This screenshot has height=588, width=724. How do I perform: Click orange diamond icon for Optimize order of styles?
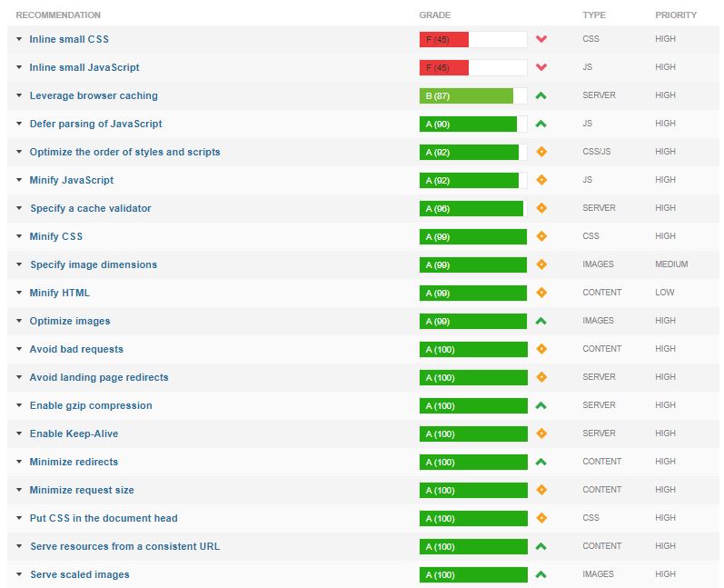pos(541,152)
